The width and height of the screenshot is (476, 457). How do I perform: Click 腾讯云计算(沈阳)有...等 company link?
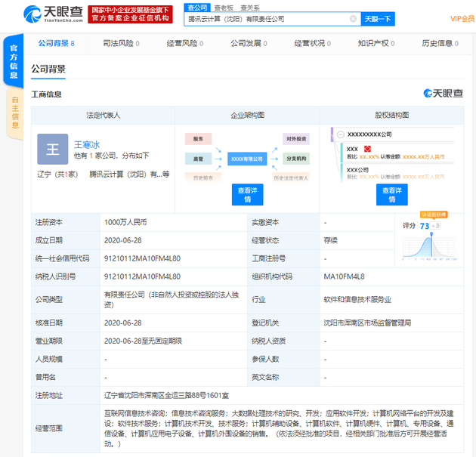click(x=129, y=174)
